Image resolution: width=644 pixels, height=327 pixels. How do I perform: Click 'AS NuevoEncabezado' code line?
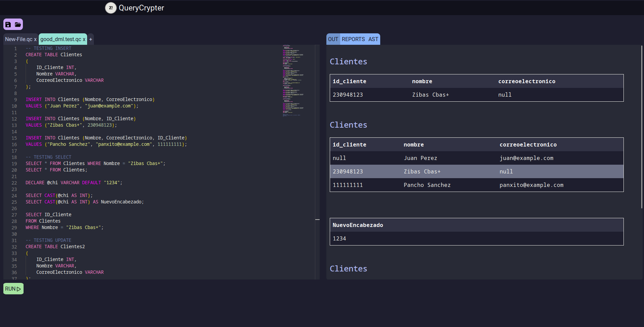[85, 202]
